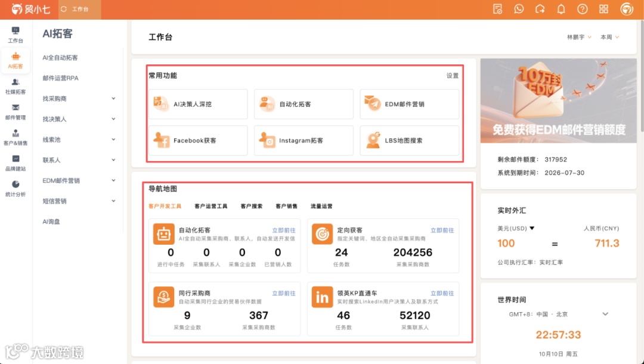Open AI询盘 menu item
Viewport: 644px width, 364px height.
(51, 222)
